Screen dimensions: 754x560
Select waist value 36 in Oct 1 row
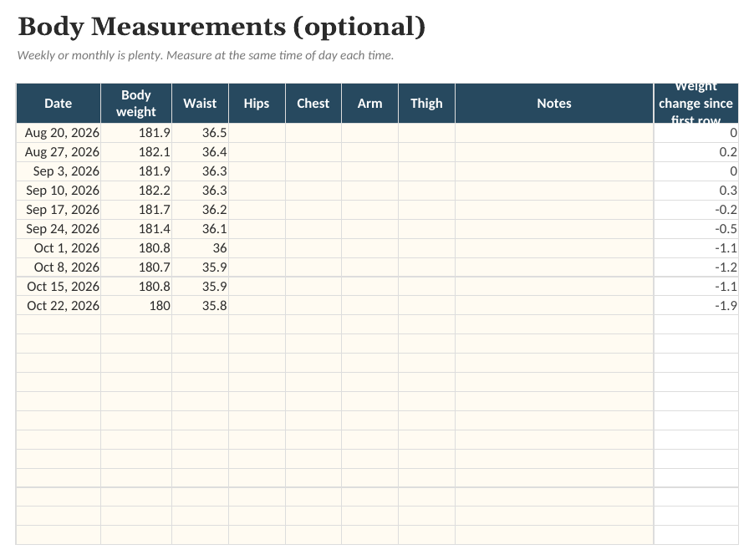point(200,248)
